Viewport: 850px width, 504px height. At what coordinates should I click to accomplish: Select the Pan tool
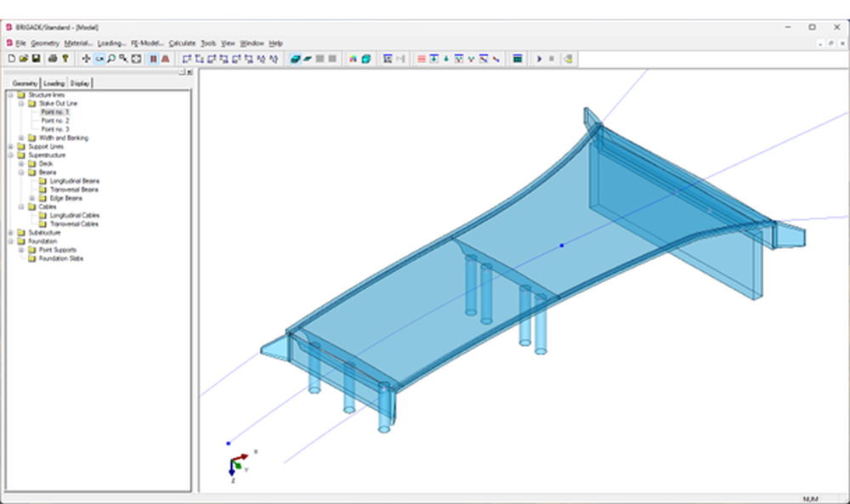click(x=85, y=59)
